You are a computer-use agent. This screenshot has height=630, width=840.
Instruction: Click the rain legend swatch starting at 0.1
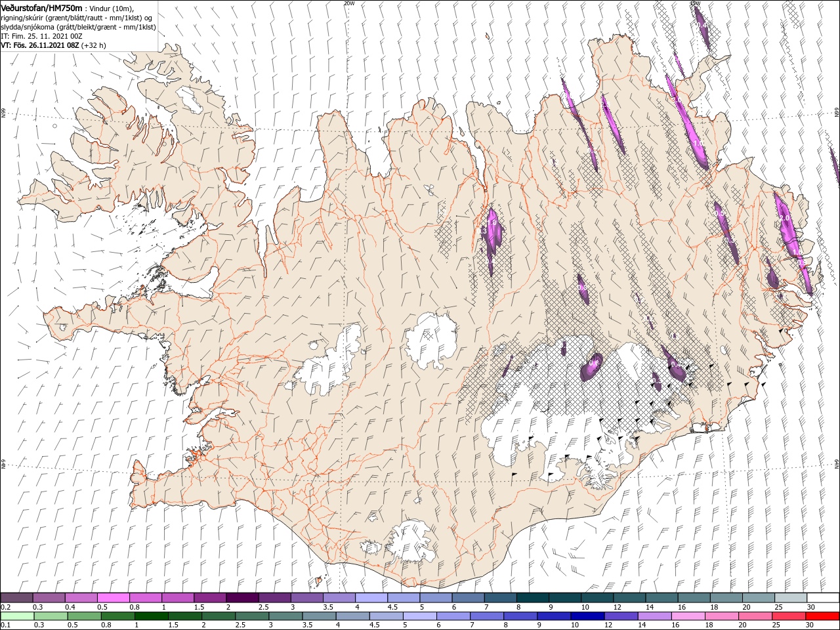pyautogui.click(x=16, y=616)
